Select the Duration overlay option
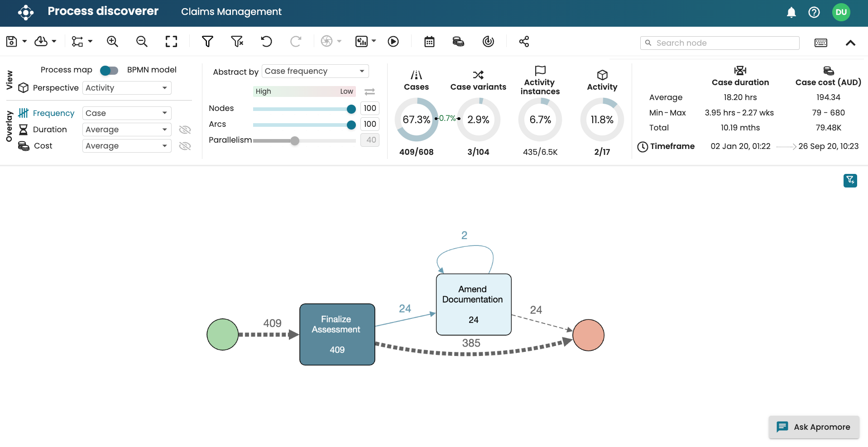Image resolution: width=868 pixels, height=447 pixels. [49, 130]
